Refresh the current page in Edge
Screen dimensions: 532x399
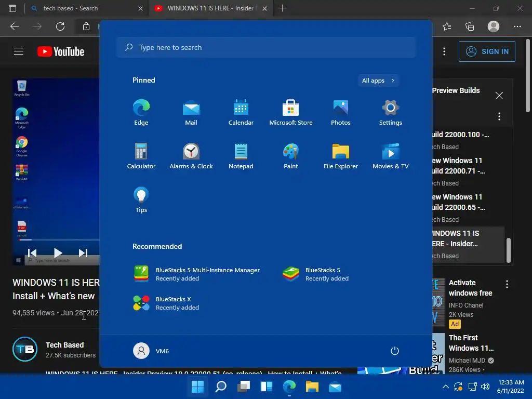(x=60, y=26)
